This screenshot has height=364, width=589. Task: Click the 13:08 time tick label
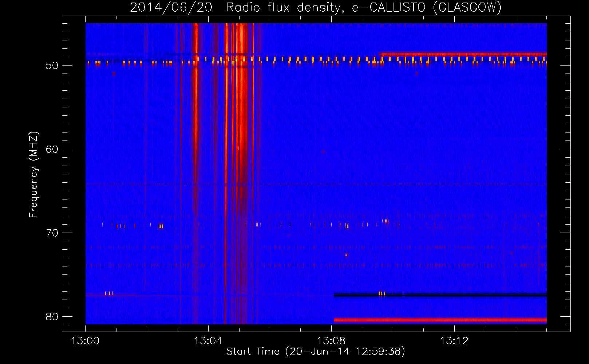pos(331,341)
